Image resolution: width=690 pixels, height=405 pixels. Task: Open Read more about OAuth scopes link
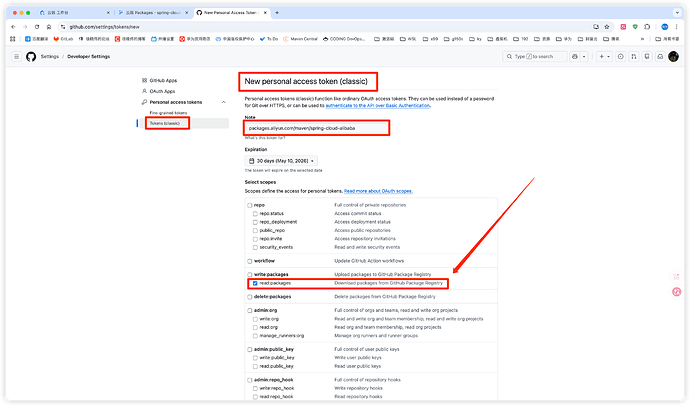click(x=378, y=191)
